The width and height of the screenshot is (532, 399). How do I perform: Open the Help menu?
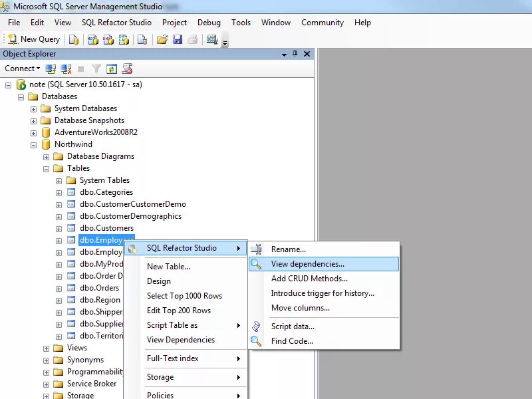(362, 23)
